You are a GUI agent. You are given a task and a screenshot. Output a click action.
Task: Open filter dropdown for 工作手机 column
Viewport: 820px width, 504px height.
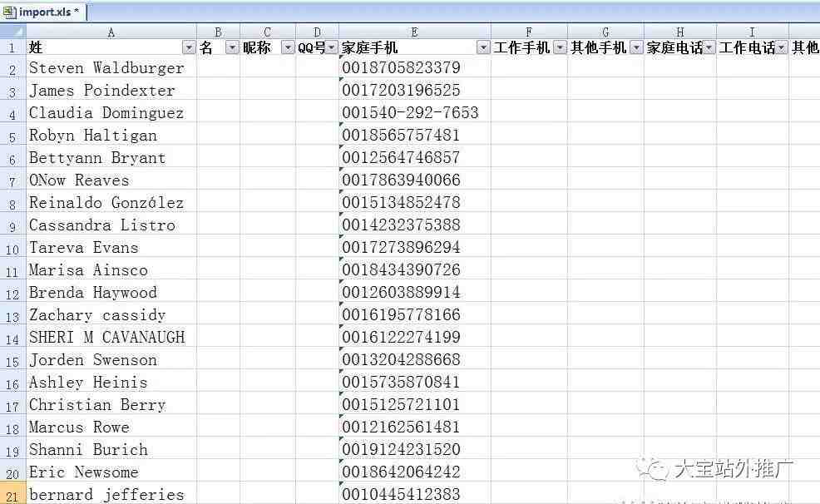point(560,48)
